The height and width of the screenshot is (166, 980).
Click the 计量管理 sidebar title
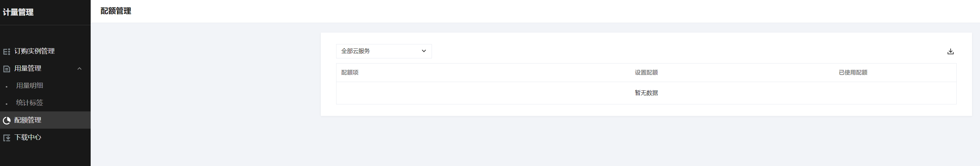[x=18, y=12]
